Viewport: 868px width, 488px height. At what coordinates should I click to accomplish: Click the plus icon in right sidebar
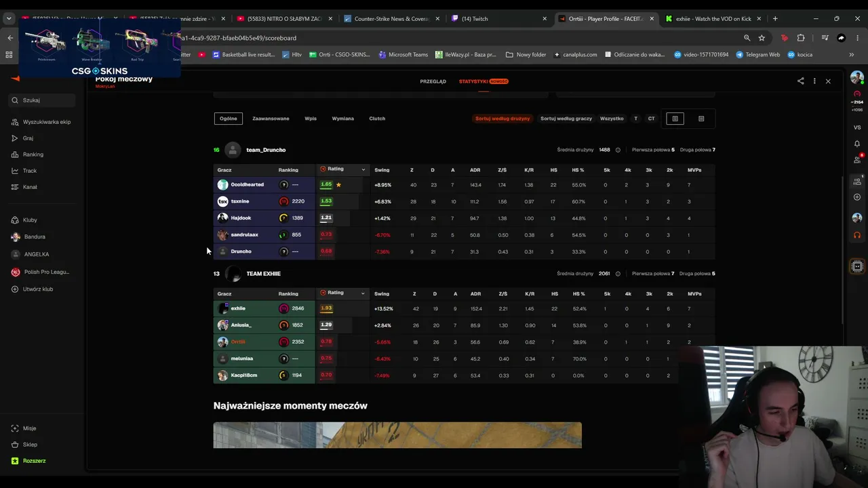point(857,197)
